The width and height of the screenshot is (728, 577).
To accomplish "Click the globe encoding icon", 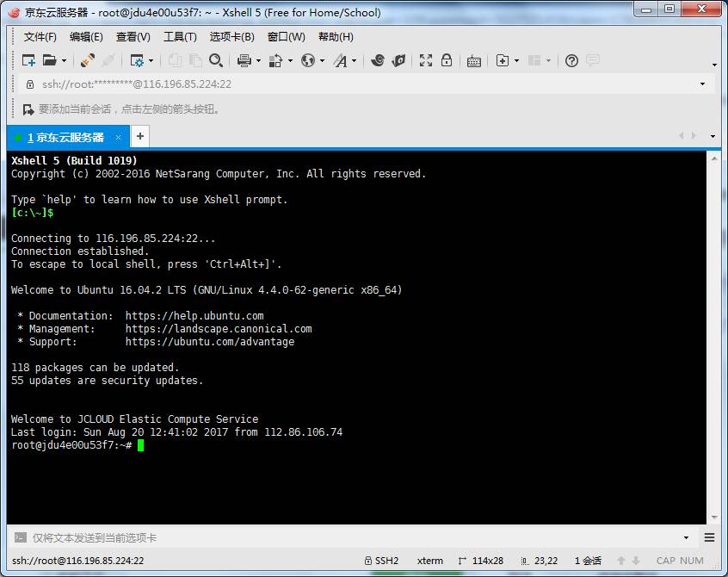I will (x=308, y=60).
